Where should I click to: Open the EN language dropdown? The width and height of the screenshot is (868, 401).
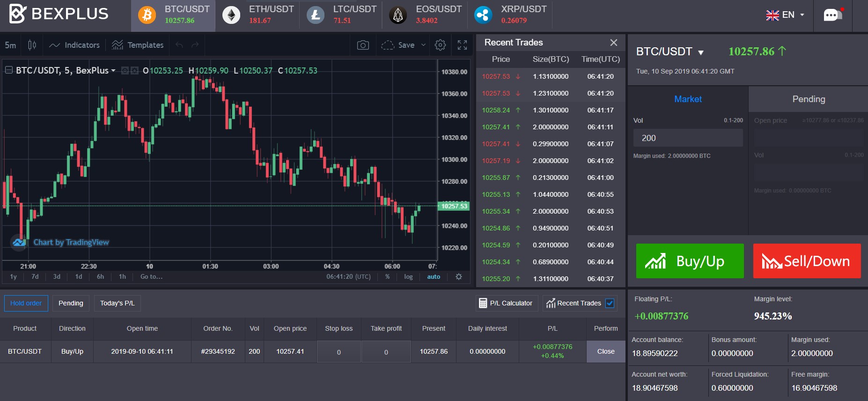coord(786,15)
